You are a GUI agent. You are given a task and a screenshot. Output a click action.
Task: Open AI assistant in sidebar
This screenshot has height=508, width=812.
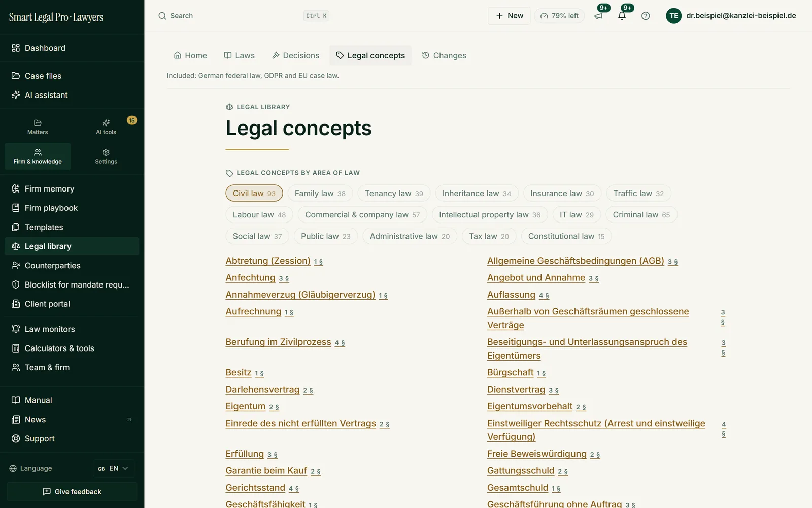pos(72,95)
